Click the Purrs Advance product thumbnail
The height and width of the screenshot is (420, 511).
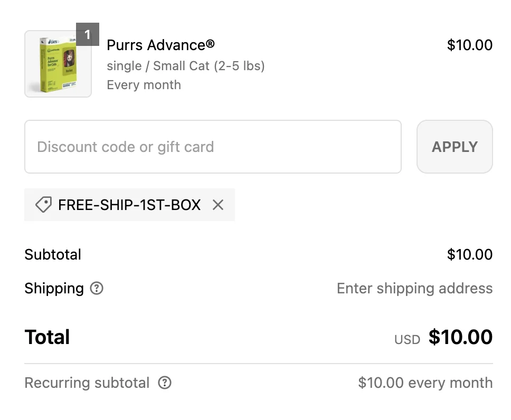coord(58,64)
